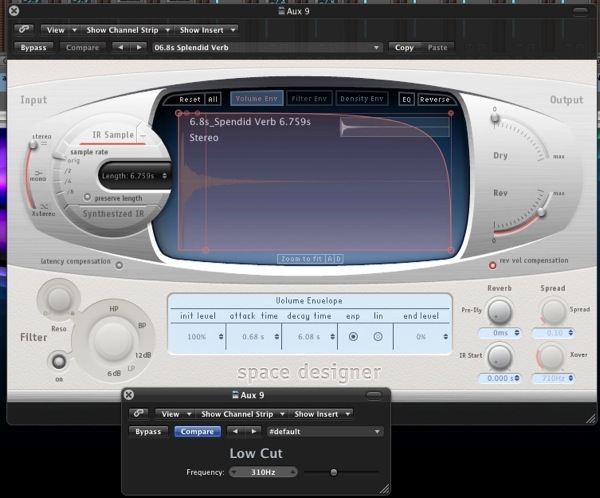Click the Dry output slider handle
The image size is (600, 498).
[x=495, y=117]
